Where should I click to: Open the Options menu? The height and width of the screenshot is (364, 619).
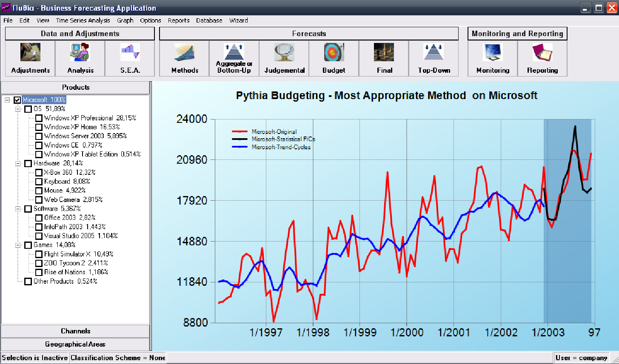[x=151, y=20]
